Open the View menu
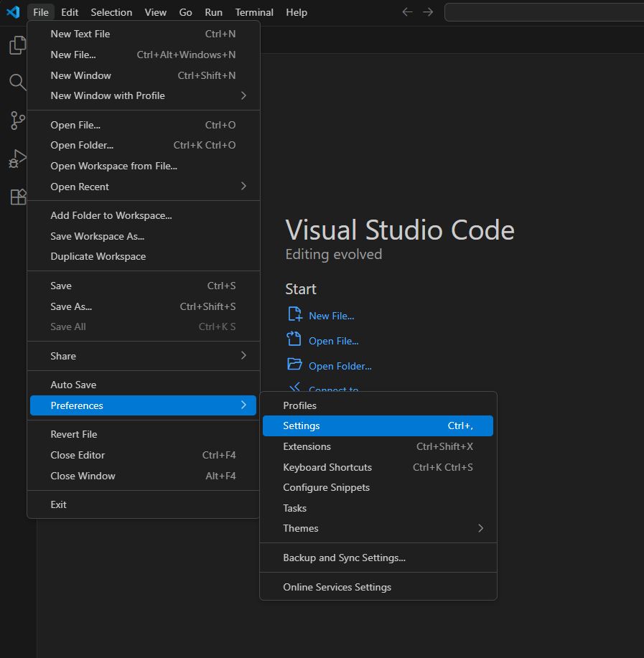The height and width of the screenshot is (658, 644). [155, 12]
